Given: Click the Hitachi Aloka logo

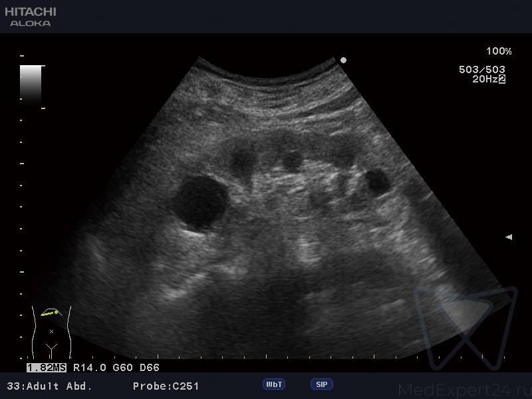Looking at the screenshot, I should pyautogui.click(x=31, y=17).
